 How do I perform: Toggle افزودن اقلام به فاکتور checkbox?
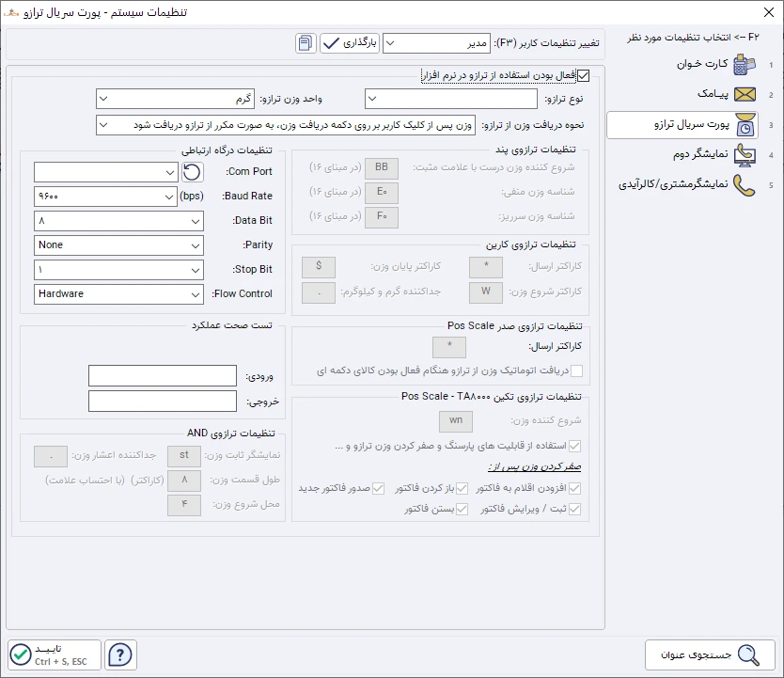(x=575, y=488)
